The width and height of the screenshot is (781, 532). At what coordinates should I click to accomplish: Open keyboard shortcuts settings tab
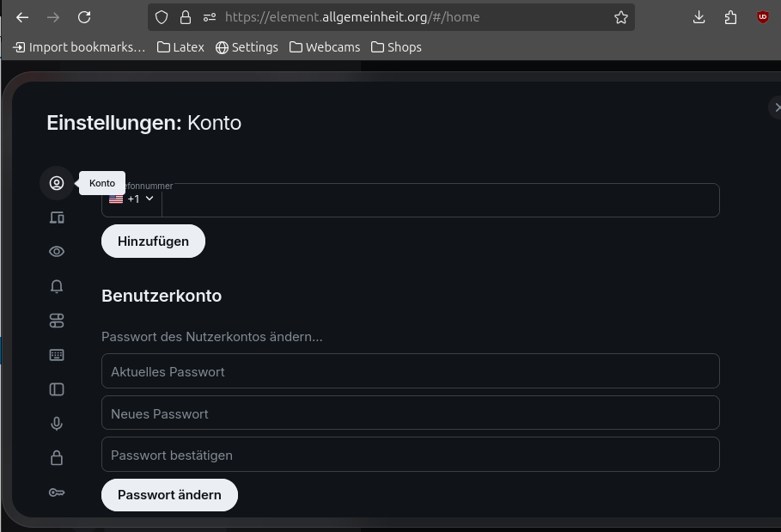[x=57, y=355]
